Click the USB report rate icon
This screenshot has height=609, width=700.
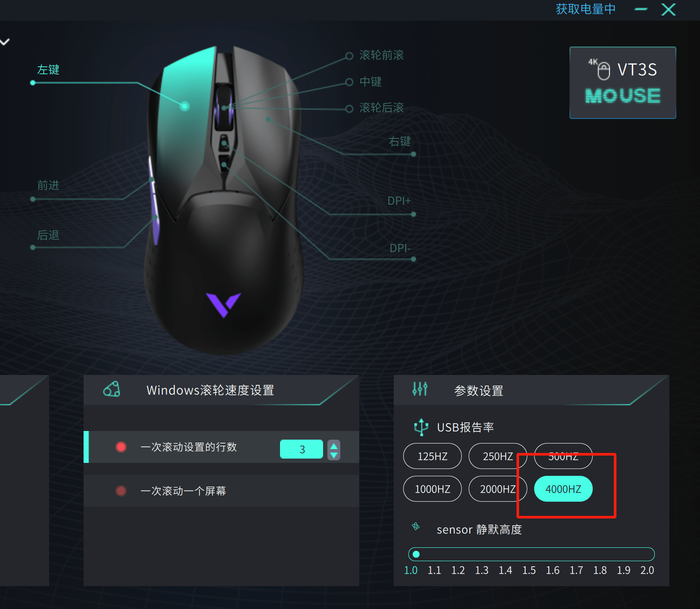[x=421, y=427]
